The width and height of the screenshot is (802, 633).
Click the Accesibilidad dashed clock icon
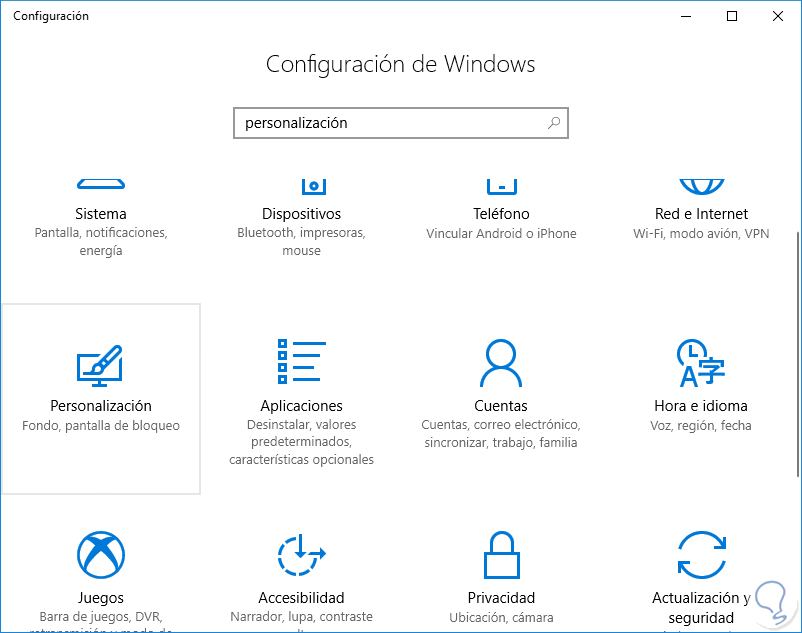click(x=301, y=553)
